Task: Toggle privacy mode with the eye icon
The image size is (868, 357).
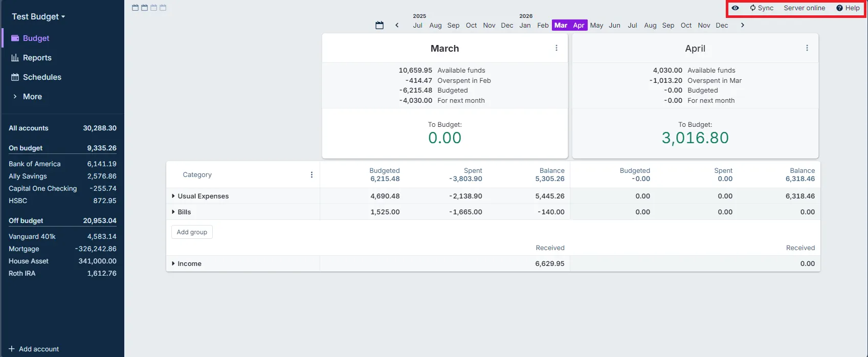Action: pyautogui.click(x=735, y=8)
